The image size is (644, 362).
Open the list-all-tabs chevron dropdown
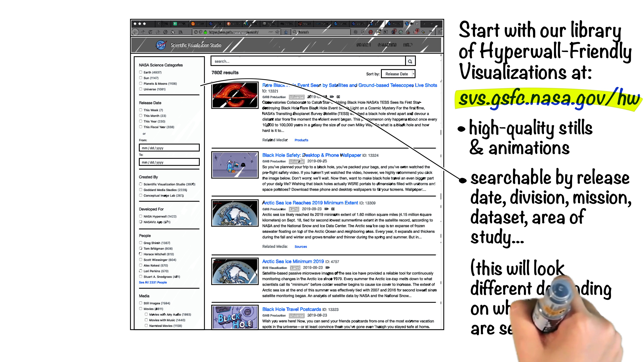point(431,23)
